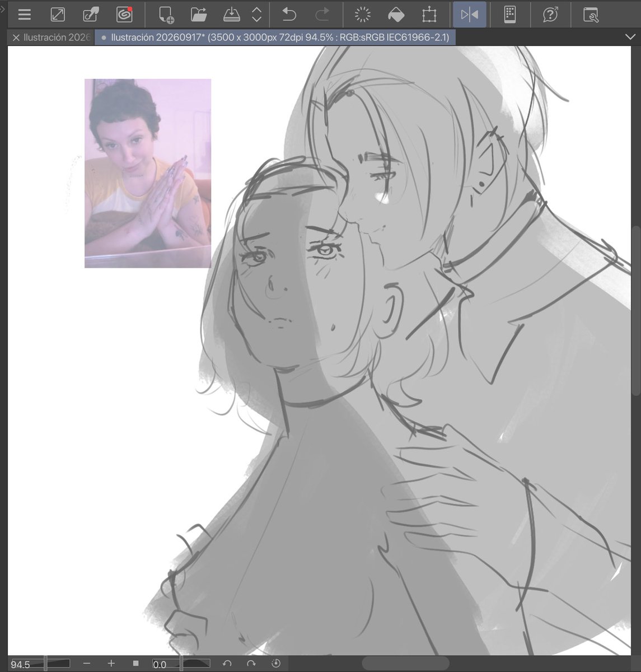Image resolution: width=641 pixels, height=672 pixels.
Task: Select the Ilustración 20260917* canvas tab
Action: coord(275,38)
